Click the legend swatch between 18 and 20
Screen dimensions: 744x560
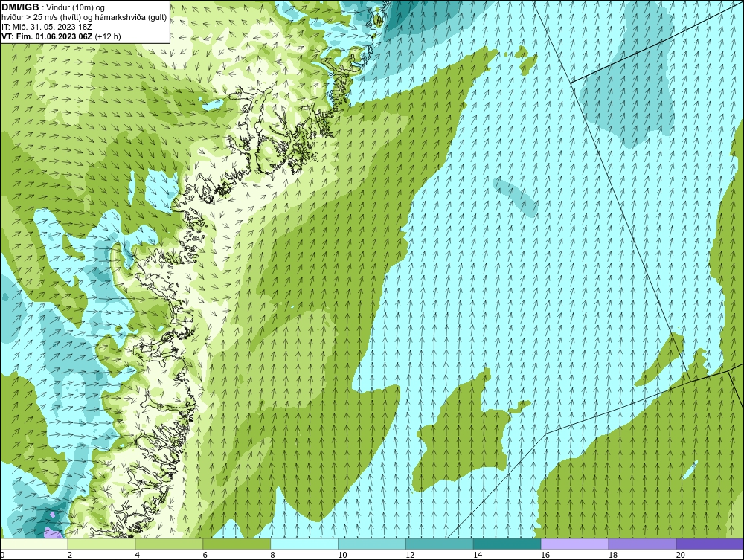coord(643,544)
